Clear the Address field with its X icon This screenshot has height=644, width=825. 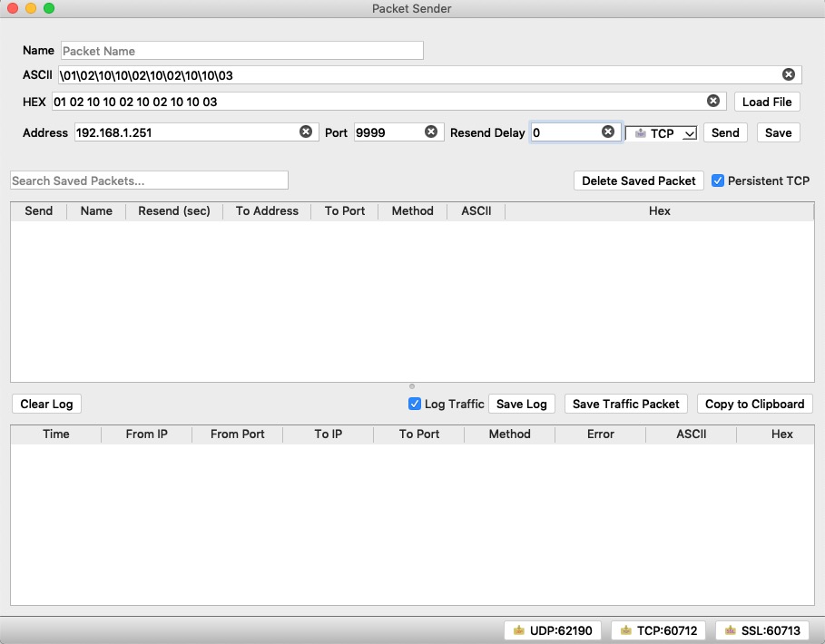tap(306, 132)
